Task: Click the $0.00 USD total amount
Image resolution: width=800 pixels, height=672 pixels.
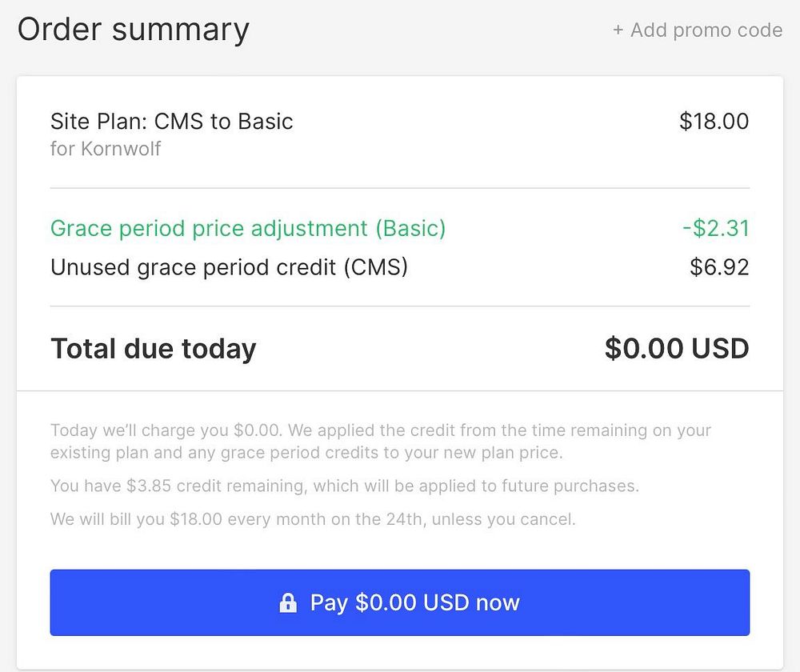Action: tap(677, 349)
